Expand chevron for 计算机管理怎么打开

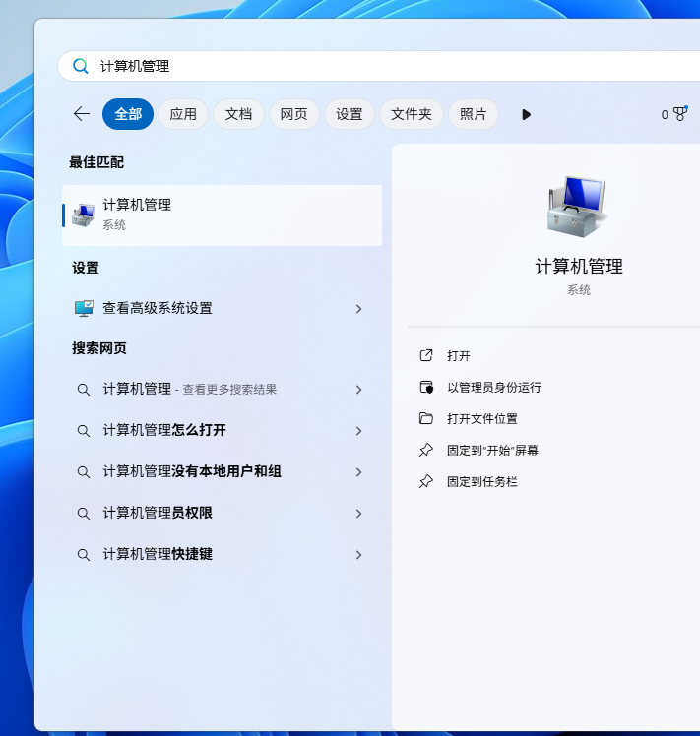[x=359, y=431]
